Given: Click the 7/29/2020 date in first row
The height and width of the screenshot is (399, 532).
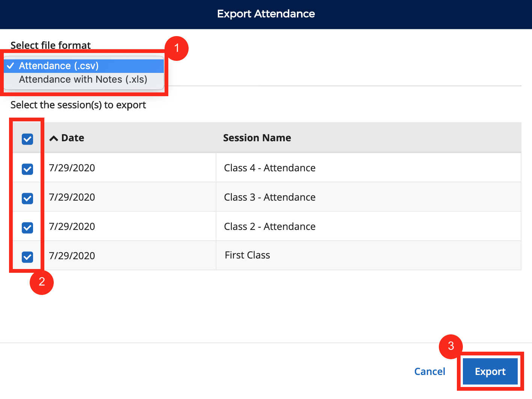Looking at the screenshot, I should pos(72,168).
